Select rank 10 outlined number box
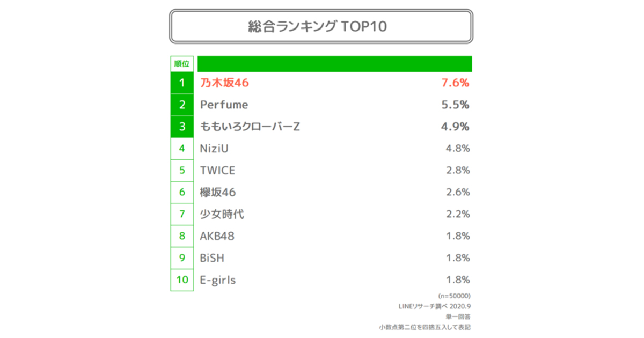The height and width of the screenshot is (338, 644). (182, 280)
